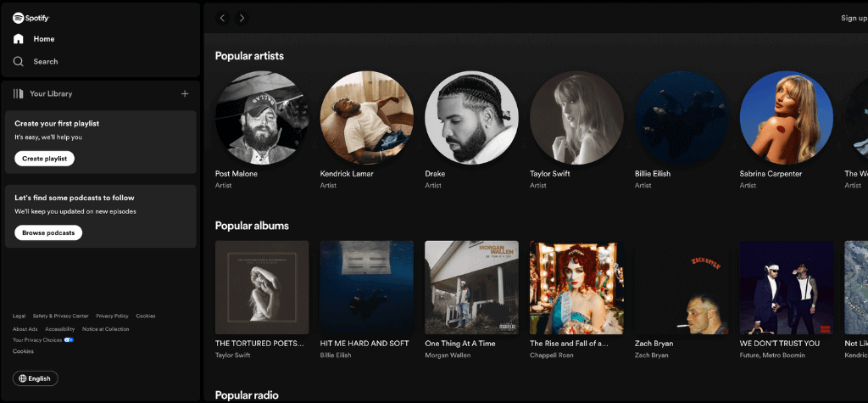This screenshot has height=403, width=868.
Task: Click the Drake name text
Action: tap(435, 174)
